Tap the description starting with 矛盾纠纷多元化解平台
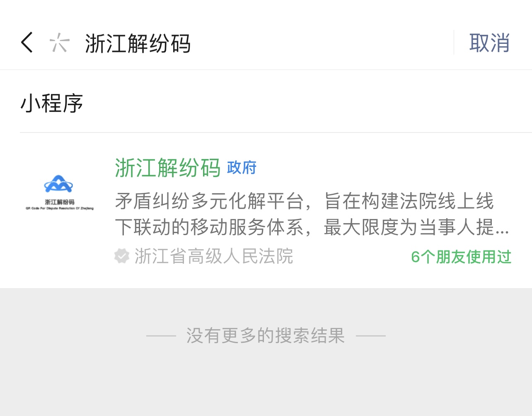This screenshot has width=532, height=416. tap(312, 214)
